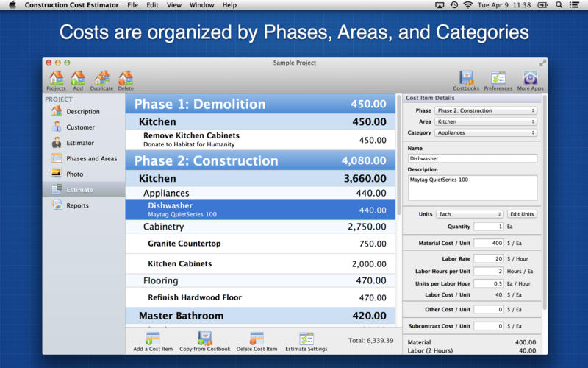The width and height of the screenshot is (588, 368).
Task: Click the More Apps icon
Action: coord(530,79)
